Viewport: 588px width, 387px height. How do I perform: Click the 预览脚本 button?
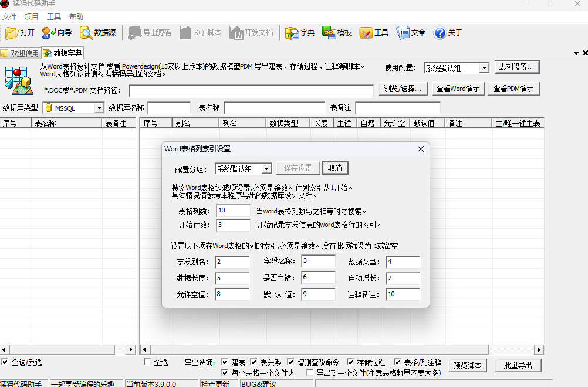coord(468,366)
